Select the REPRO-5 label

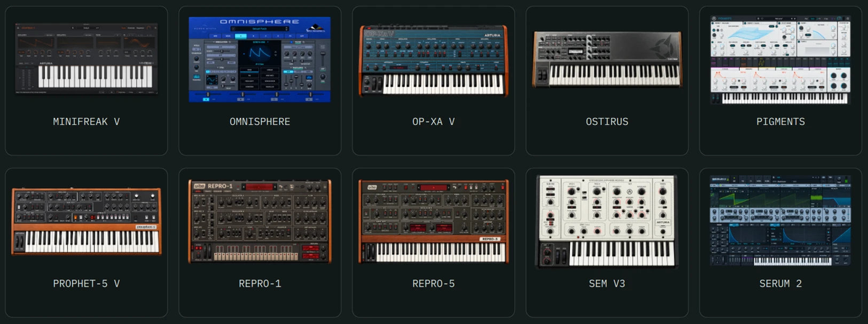point(433,283)
